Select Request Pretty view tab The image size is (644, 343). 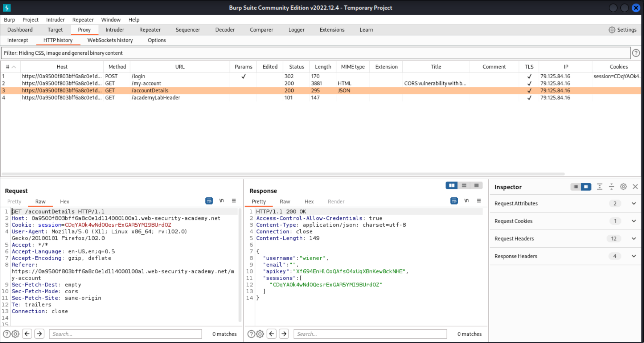tap(14, 202)
